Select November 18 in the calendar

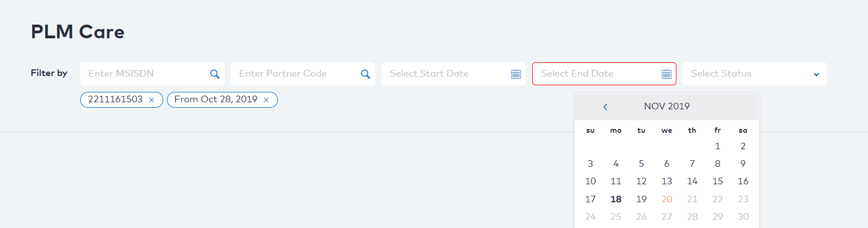click(x=616, y=199)
